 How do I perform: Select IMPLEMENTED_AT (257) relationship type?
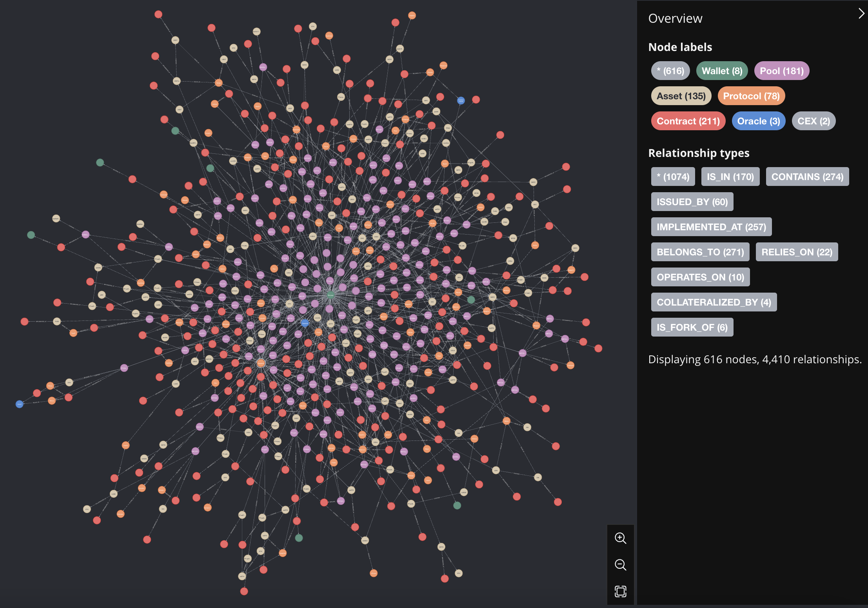pos(711,227)
